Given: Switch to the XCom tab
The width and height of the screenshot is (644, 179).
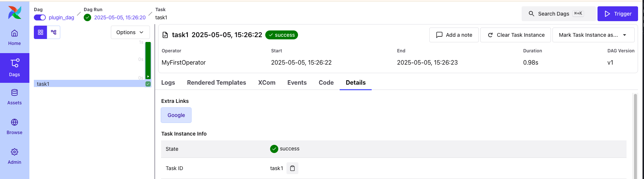Looking at the screenshot, I should click(267, 82).
